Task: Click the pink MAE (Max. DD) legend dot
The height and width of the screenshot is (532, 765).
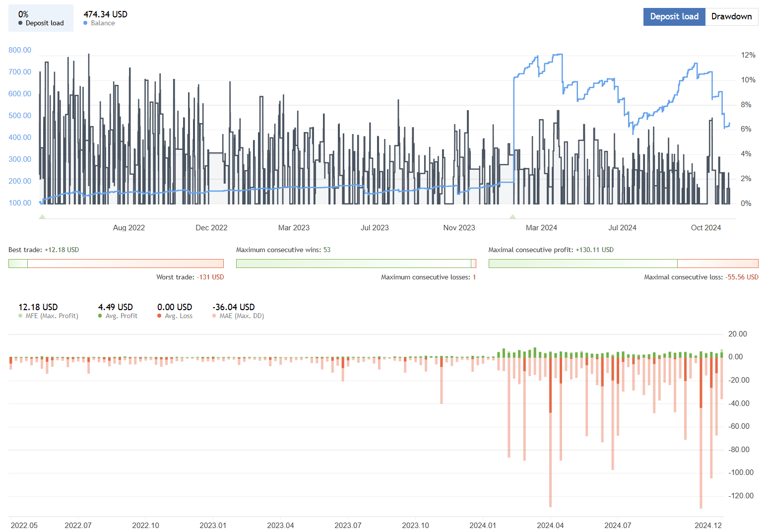Action: coord(214,316)
